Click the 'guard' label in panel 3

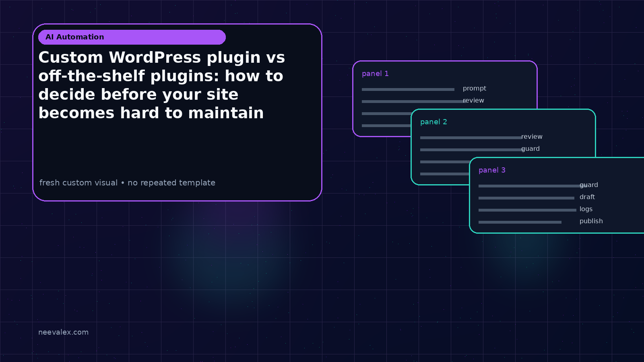pos(589,185)
